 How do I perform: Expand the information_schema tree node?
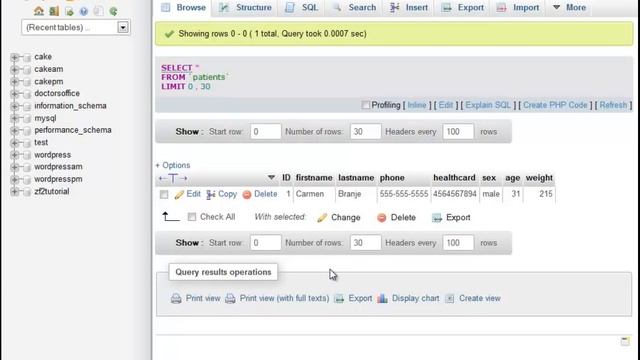point(15,106)
